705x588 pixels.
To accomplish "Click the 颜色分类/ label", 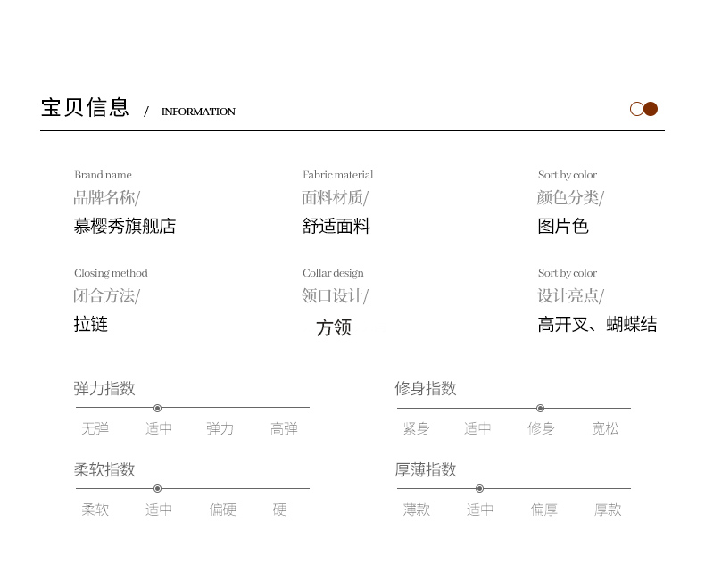I will click(x=570, y=197).
